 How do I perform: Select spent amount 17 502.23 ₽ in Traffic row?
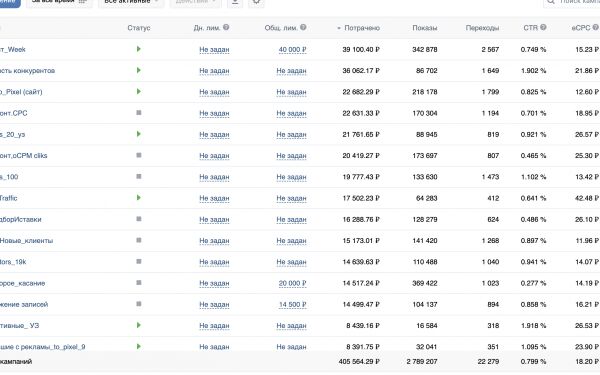pyautogui.click(x=361, y=198)
